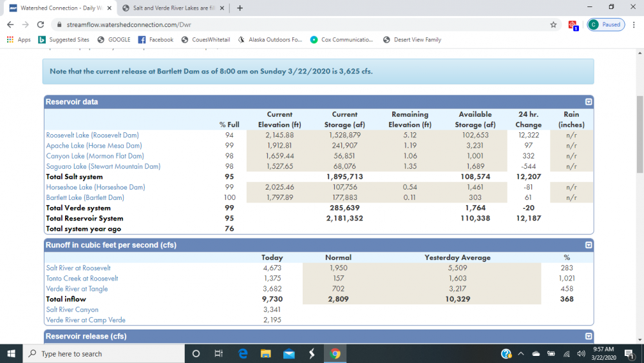Open a new browser tab
The height and width of the screenshot is (363, 644).
click(240, 8)
